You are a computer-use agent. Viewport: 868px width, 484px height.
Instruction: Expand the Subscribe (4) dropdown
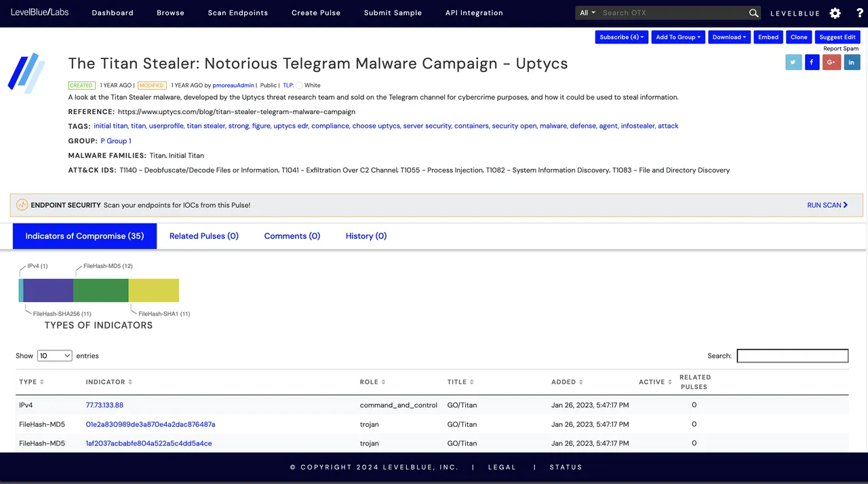[621, 37]
